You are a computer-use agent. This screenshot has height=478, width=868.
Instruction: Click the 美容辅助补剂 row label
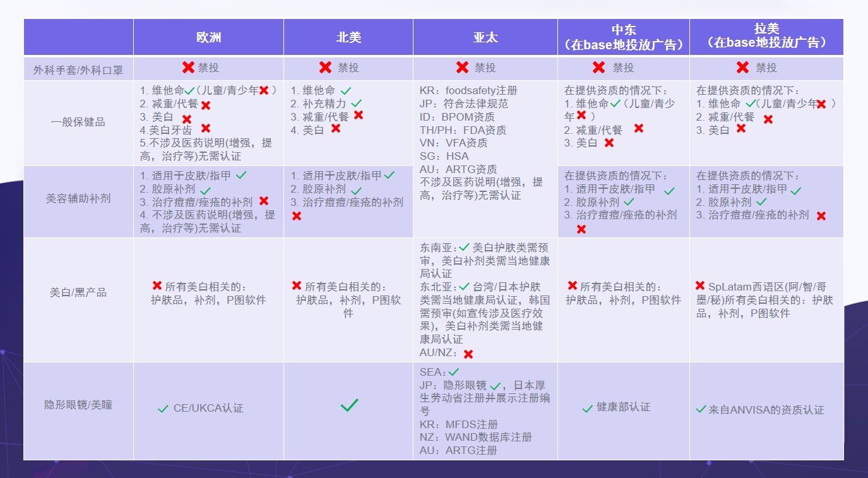coord(78,198)
